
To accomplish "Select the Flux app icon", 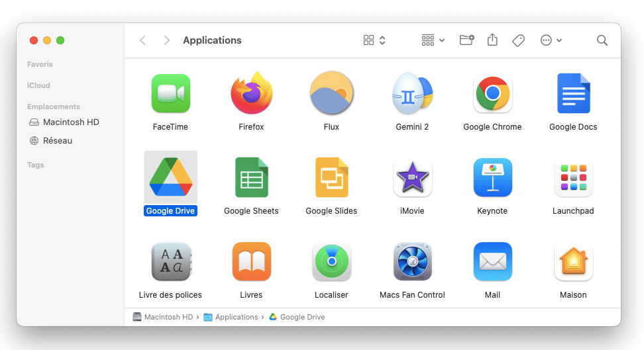I will click(x=331, y=93).
